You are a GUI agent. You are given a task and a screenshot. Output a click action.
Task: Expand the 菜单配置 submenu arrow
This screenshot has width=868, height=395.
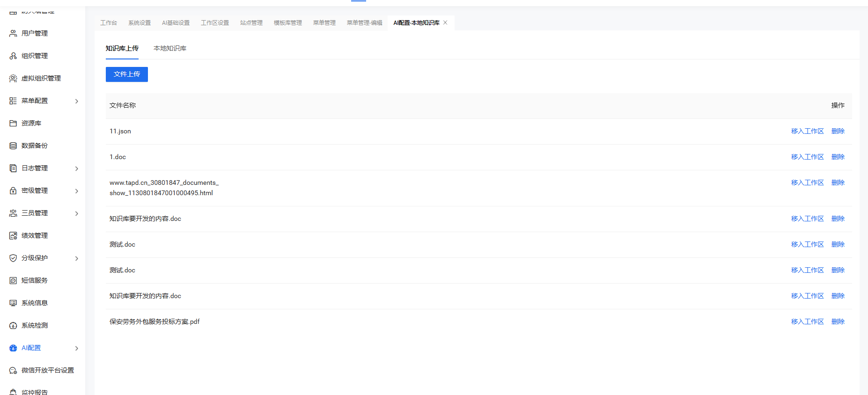77,101
